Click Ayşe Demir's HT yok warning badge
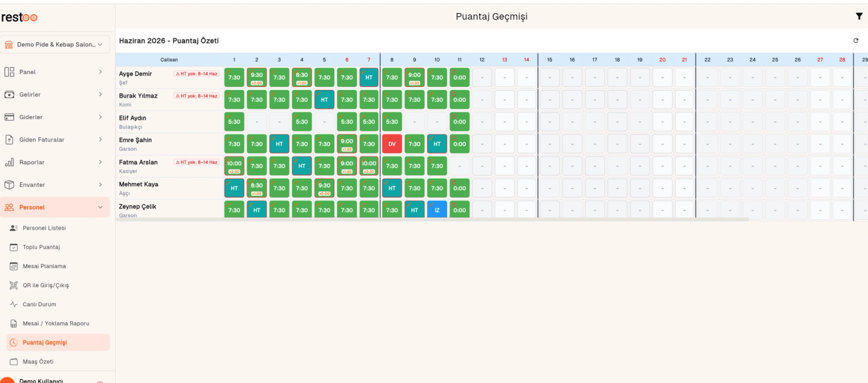Viewport: 868px width, 383px height. click(x=197, y=74)
